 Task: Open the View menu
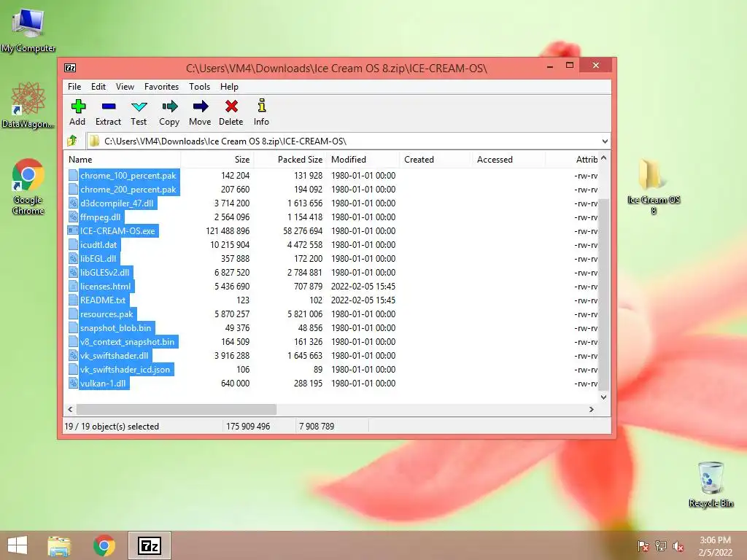pyautogui.click(x=125, y=87)
